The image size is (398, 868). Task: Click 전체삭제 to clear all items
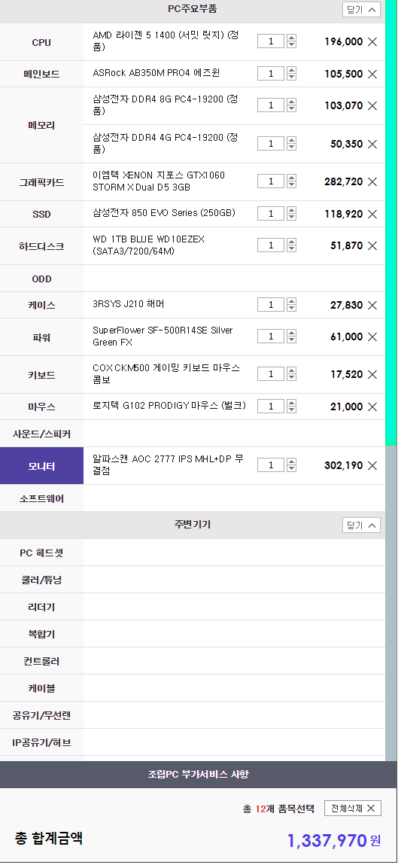click(353, 809)
